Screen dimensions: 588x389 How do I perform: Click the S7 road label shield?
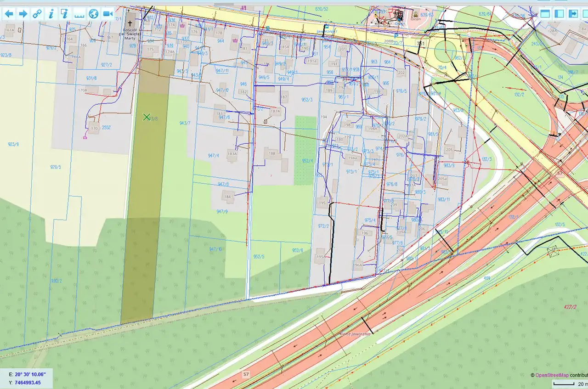(246, 375)
